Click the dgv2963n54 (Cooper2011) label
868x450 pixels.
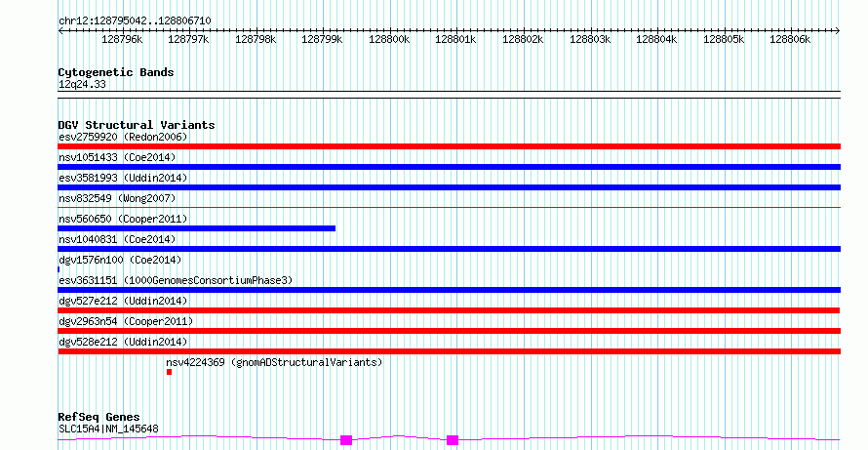[x=126, y=321]
